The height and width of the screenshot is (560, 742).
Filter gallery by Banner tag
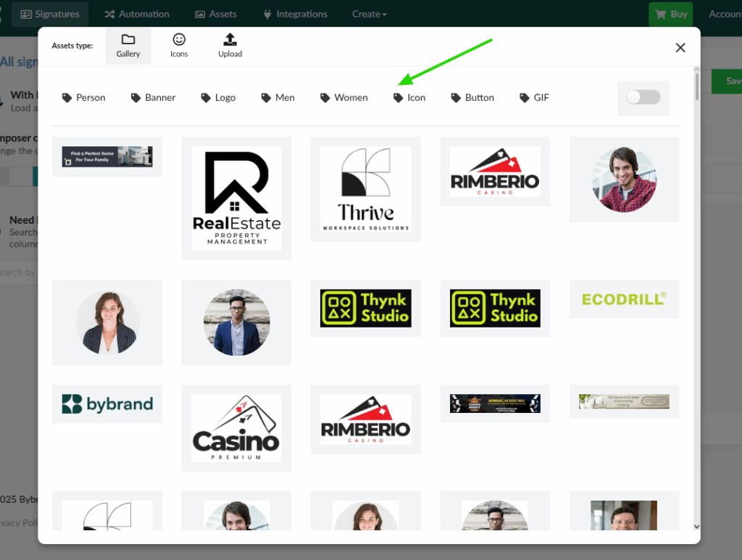(154, 98)
